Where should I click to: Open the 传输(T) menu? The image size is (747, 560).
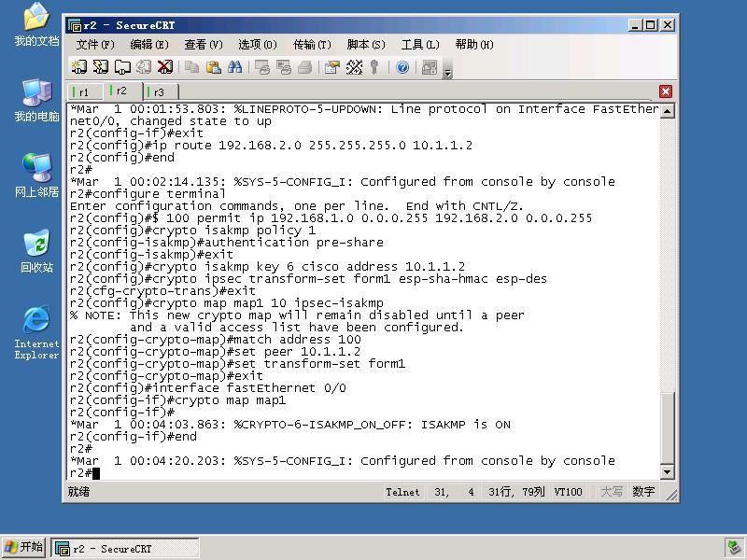point(312,45)
